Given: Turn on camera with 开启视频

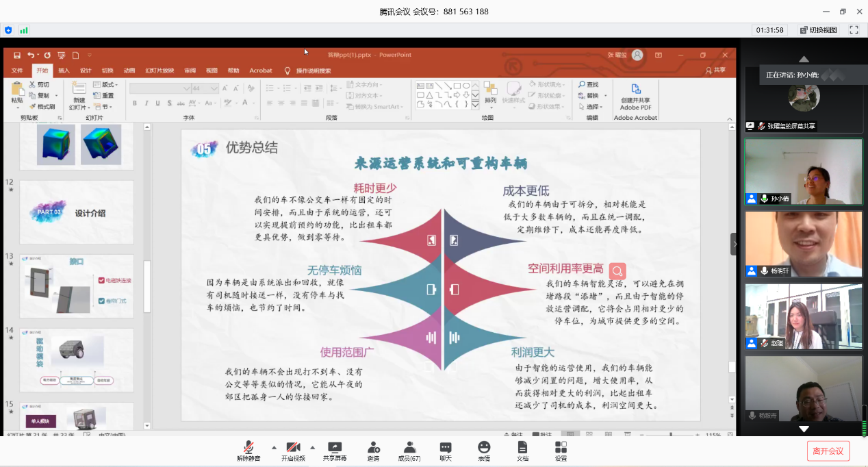Looking at the screenshot, I should [x=293, y=449].
